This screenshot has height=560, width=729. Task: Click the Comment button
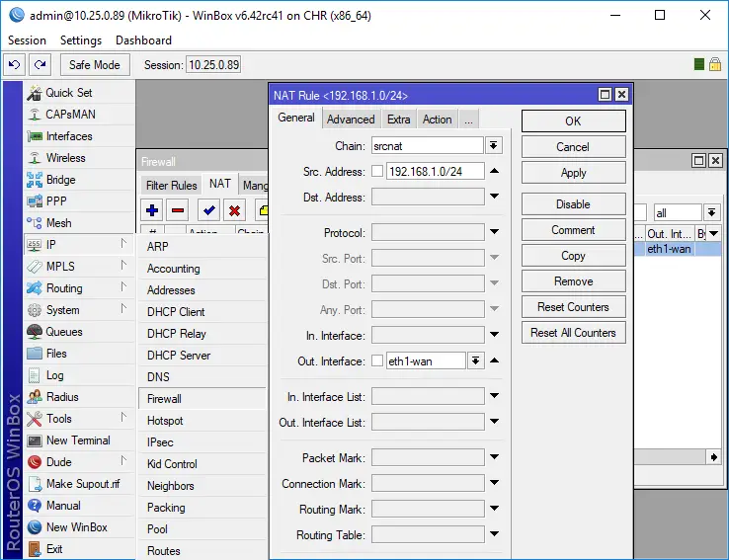click(573, 230)
